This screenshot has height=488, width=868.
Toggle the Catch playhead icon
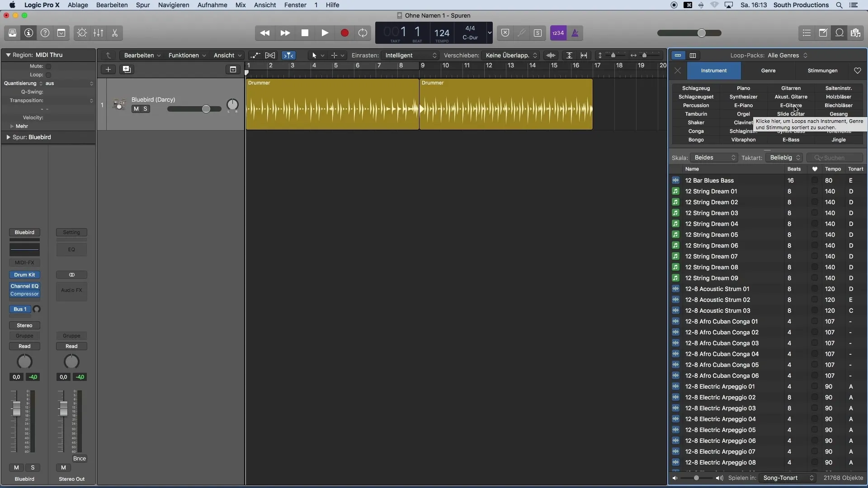(288, 55)
